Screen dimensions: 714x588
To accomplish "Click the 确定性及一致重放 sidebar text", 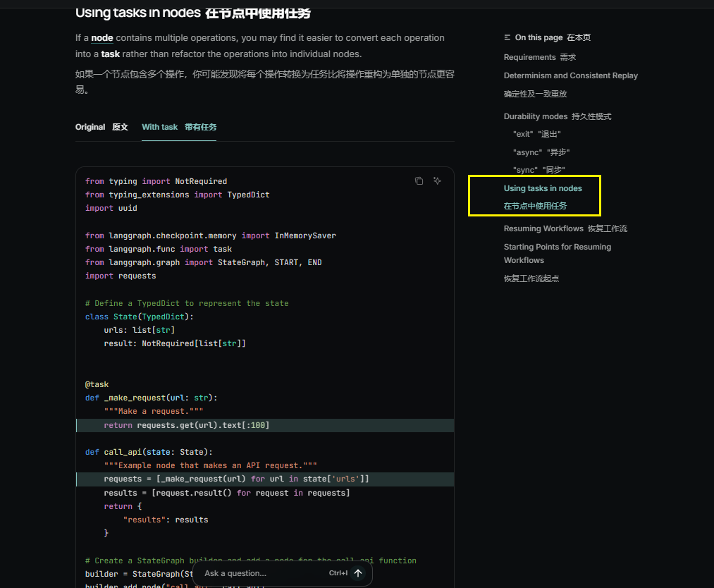I will (x=535, y=94).
